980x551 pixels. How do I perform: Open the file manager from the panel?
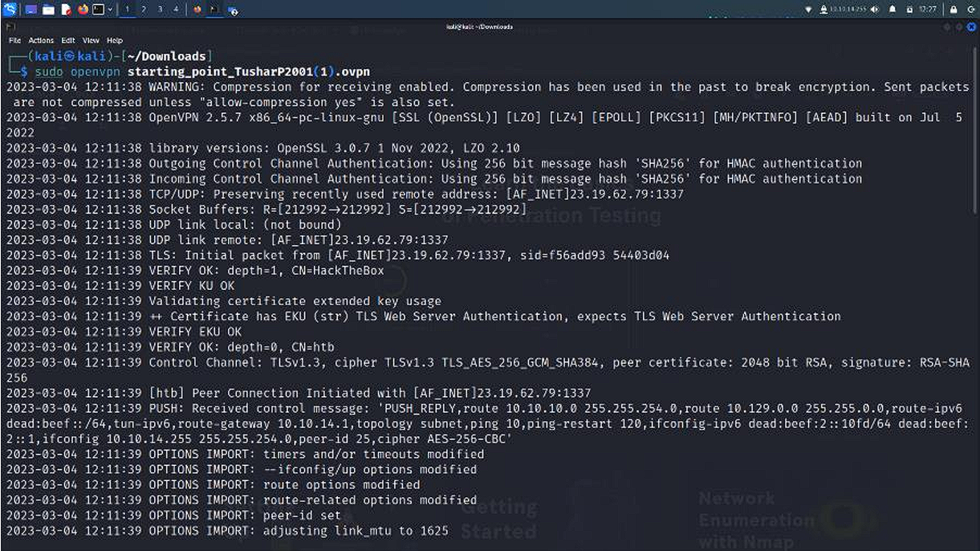click(48, 10)
